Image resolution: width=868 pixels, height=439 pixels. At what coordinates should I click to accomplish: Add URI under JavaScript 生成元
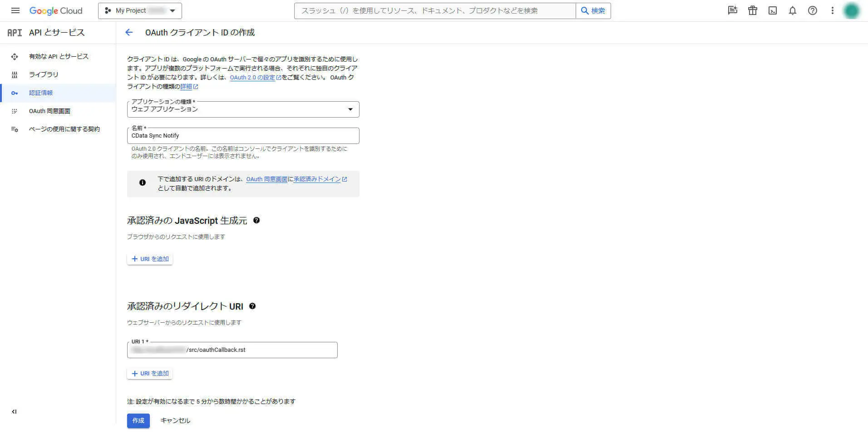coord(150,259)
